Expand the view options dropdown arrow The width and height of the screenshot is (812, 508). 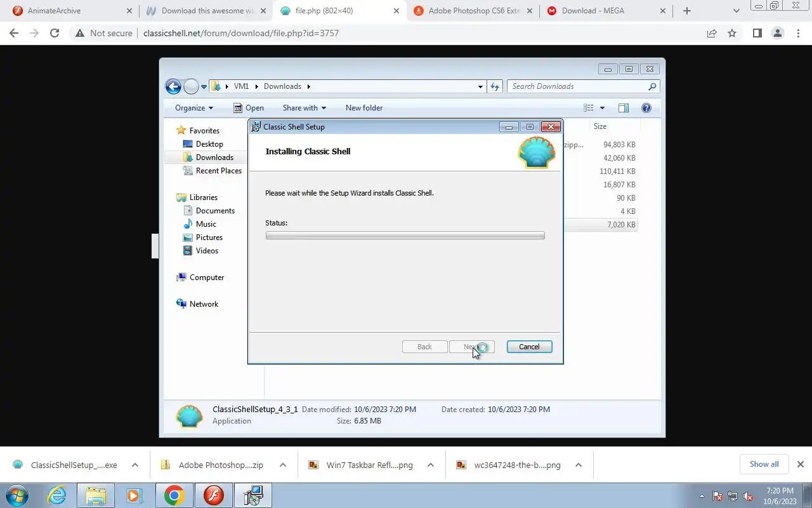coord(602,108)
